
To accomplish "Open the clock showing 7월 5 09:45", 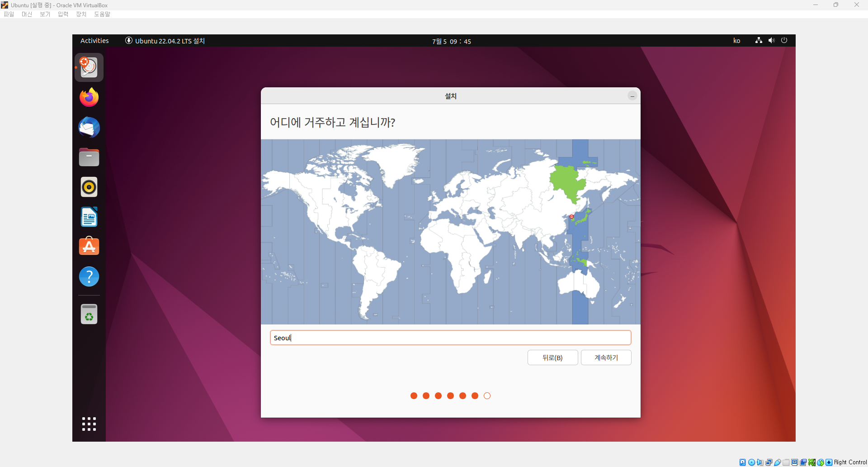I will (451, 41).
